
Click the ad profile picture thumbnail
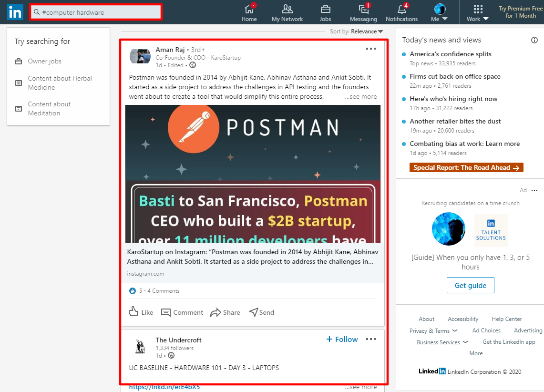click(449, 229)
